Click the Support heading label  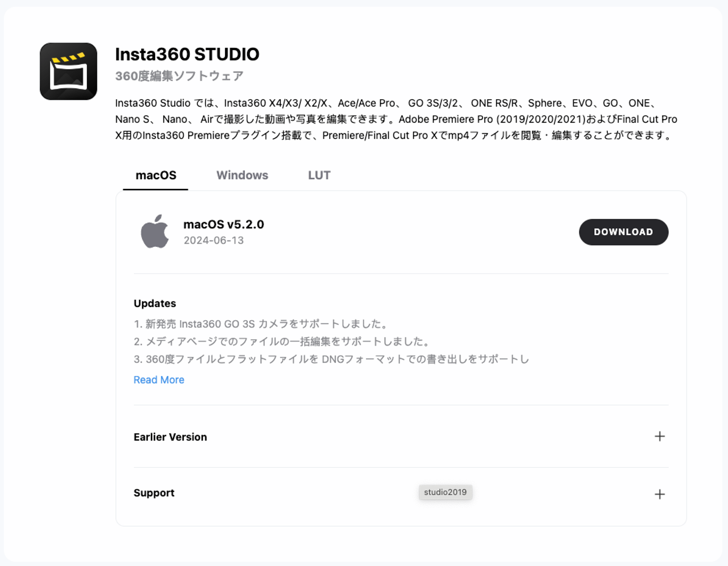[x=154, y=493]
